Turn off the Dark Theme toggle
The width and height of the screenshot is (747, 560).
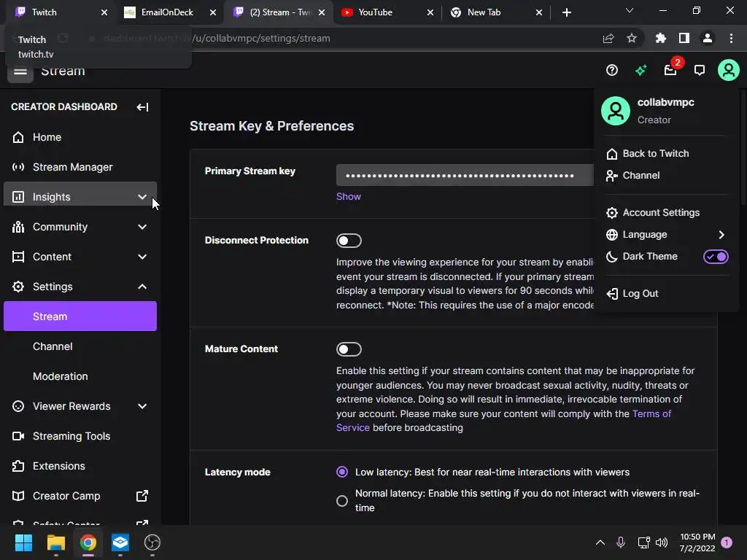point(716,257)
